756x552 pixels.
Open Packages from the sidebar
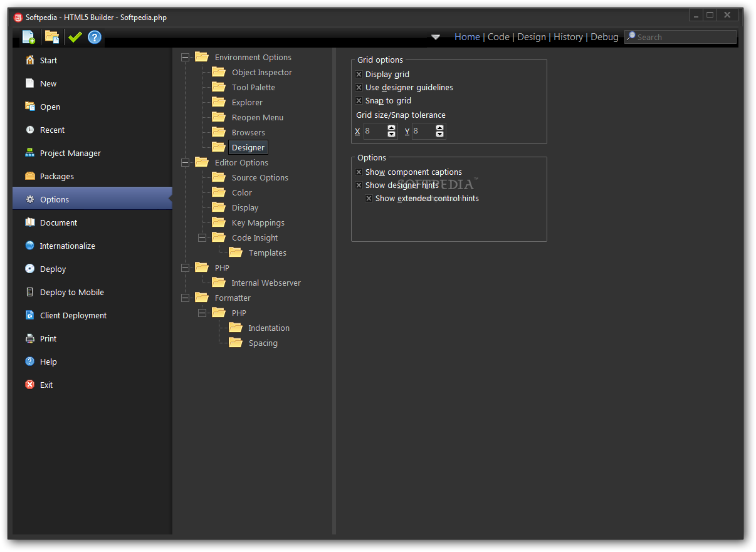tap(92, 176)
